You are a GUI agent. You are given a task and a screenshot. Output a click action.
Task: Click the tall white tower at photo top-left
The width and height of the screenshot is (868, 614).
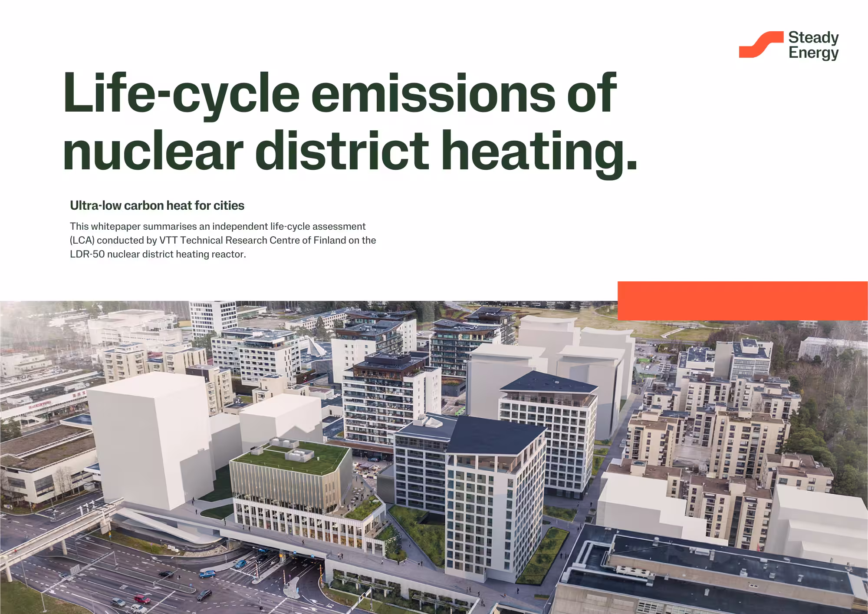(x=213, y=316)
